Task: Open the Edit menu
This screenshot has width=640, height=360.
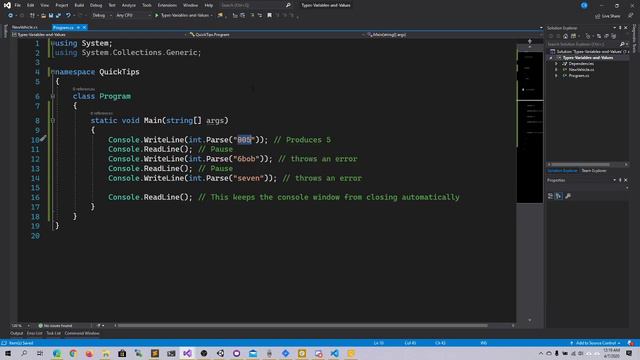Action: pos(31,5)
